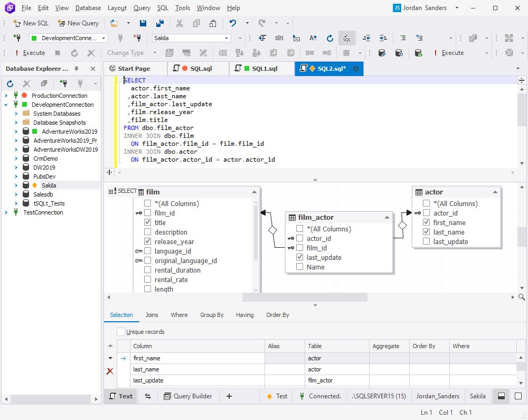Add a new view with plus icon
The image size is (528, 420).
point(229,396)
